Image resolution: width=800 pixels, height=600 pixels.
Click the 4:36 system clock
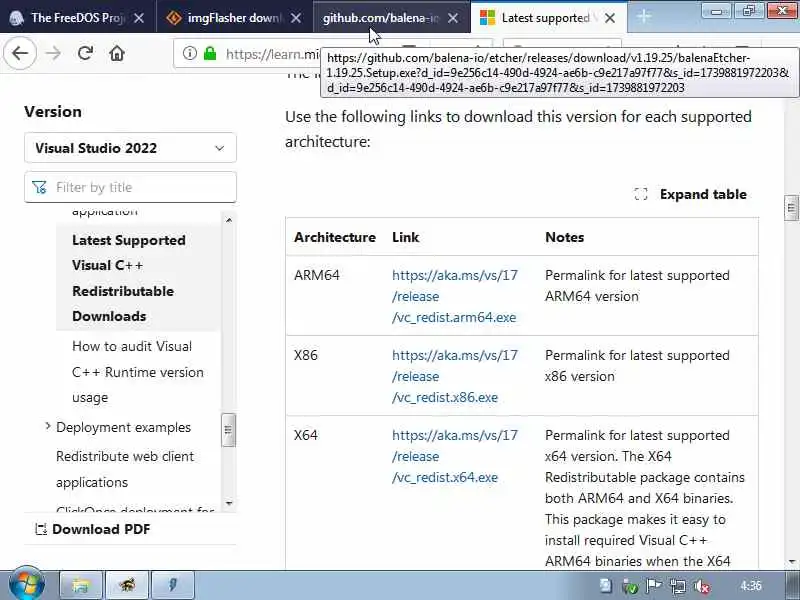pos(751,586)
